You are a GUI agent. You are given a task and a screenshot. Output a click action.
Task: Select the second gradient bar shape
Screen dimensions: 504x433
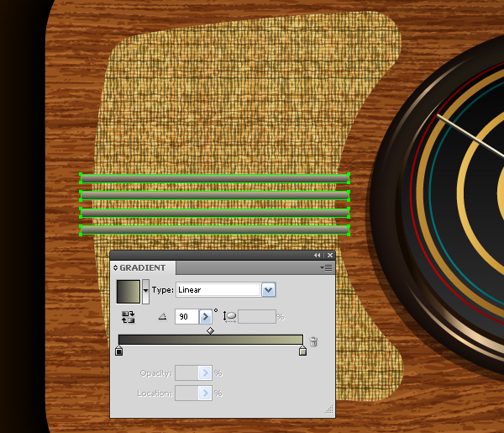(215, 195)
